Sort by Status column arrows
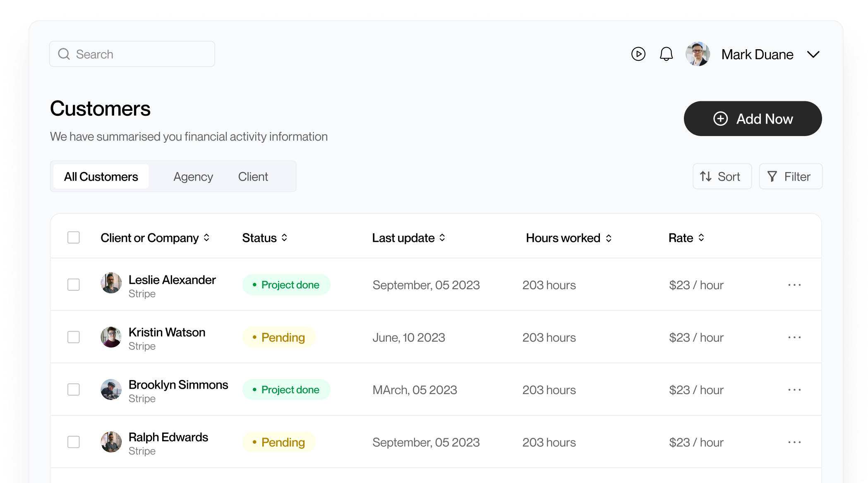The image size is (868, 483). point(284,238)
